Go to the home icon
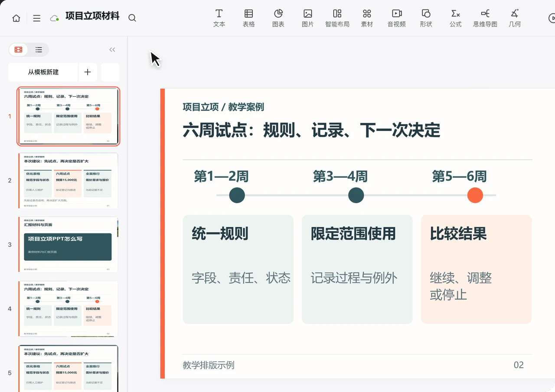The height and width of the screenshot is (392, 555). [x=16, y=18]
